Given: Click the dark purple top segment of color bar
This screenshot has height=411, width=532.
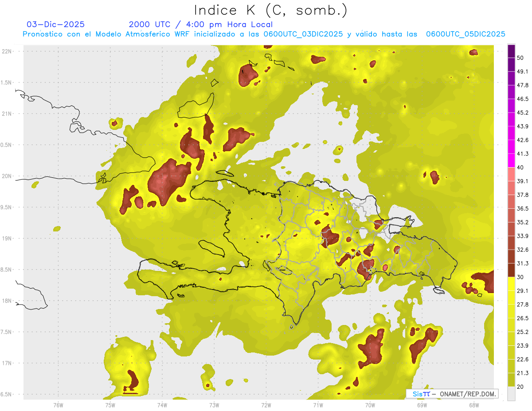Looking at the screenshot, I should [x=511, y=51].
